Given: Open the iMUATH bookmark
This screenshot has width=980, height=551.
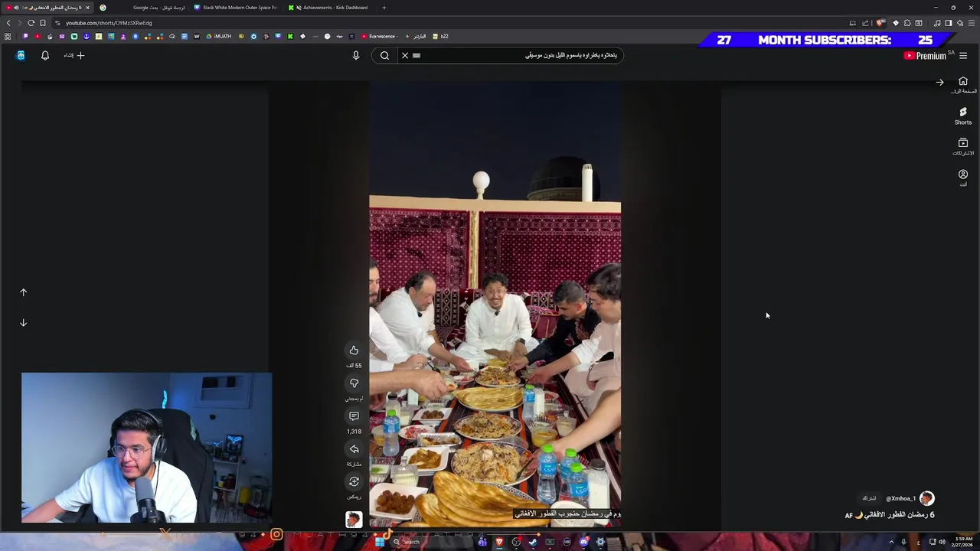Looking at the screenshot, I should (219, 36).
